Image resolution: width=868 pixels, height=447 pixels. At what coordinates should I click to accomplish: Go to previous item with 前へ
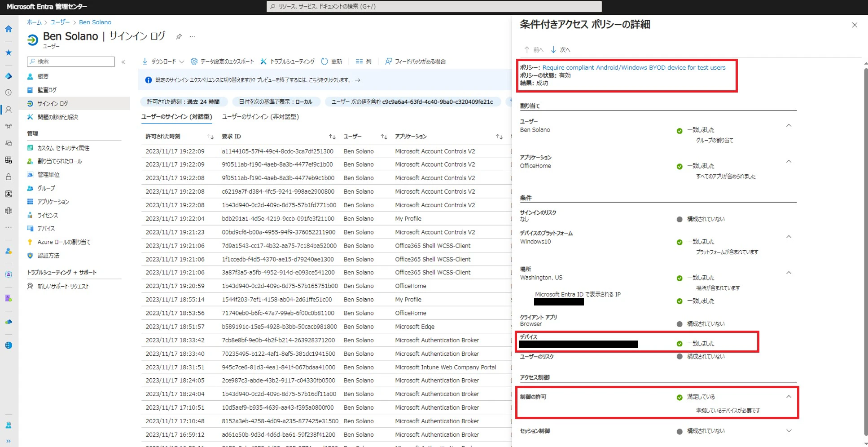[534, 50]
